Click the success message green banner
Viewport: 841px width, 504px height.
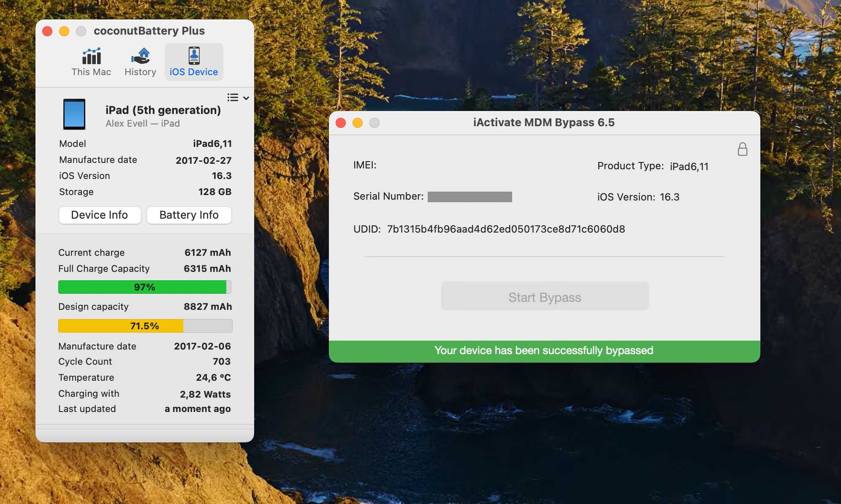click(544, 351)
